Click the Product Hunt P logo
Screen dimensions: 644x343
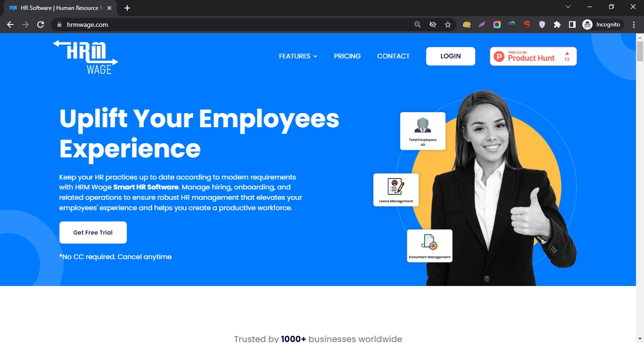pos(499,57)
